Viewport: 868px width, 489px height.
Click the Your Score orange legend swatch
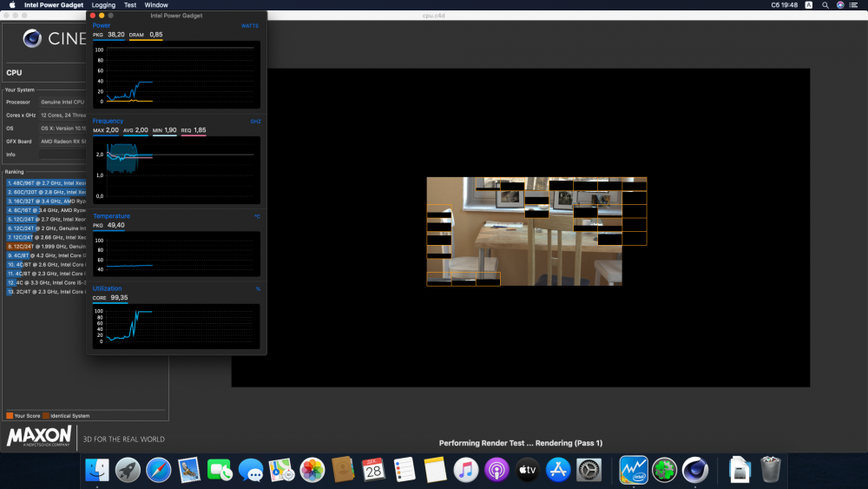[x=10, y=415]
